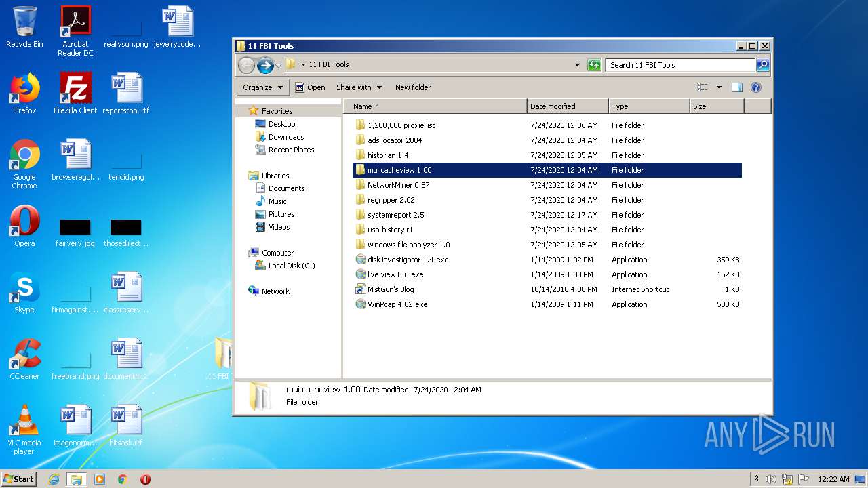This screenshot has height=488, width=868.
Task: Select reportstool.rtf desktop file
Action: click(x=126, y=94)
